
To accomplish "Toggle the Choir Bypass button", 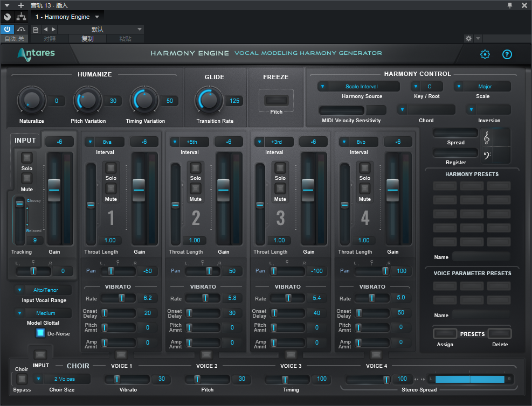I will coord(22,379).
